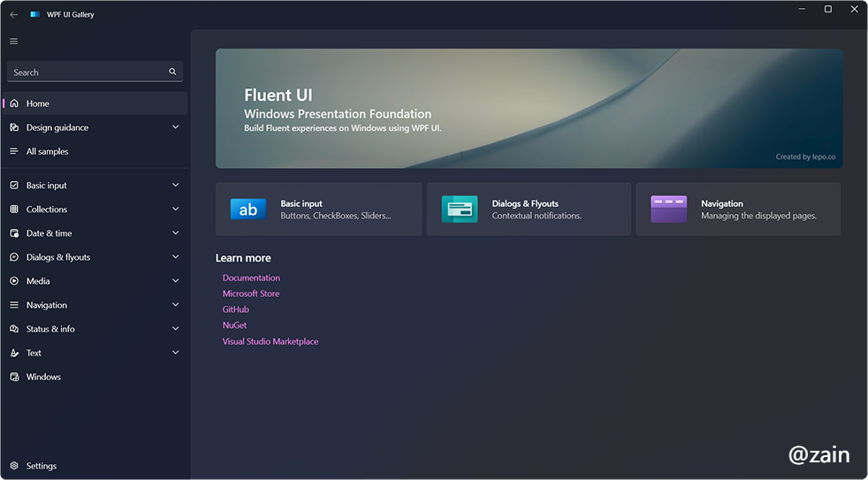Viewport: 868px width, 480px height.
Task: Open the NuGet link
Action: (x=235, y=325)
